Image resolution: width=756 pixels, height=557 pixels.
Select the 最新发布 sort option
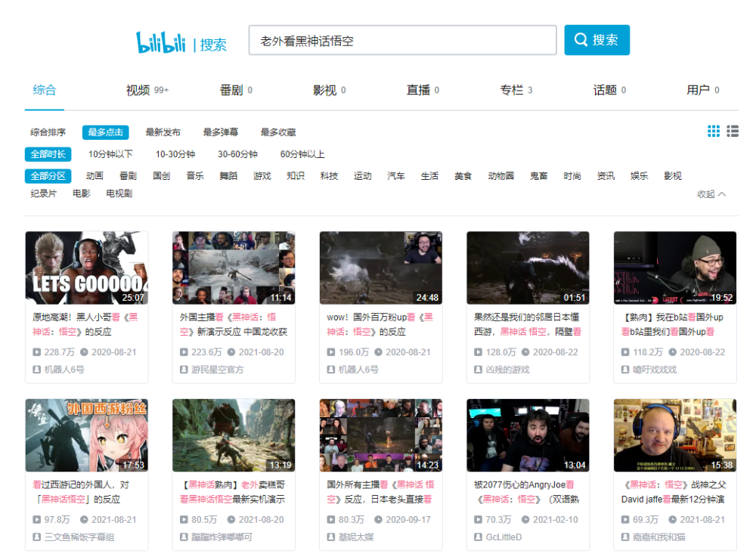coord(163,132)
